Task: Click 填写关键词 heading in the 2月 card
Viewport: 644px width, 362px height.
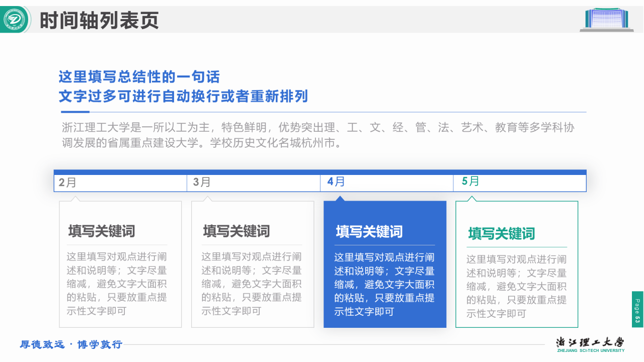Action: click(x=102, y=231)
